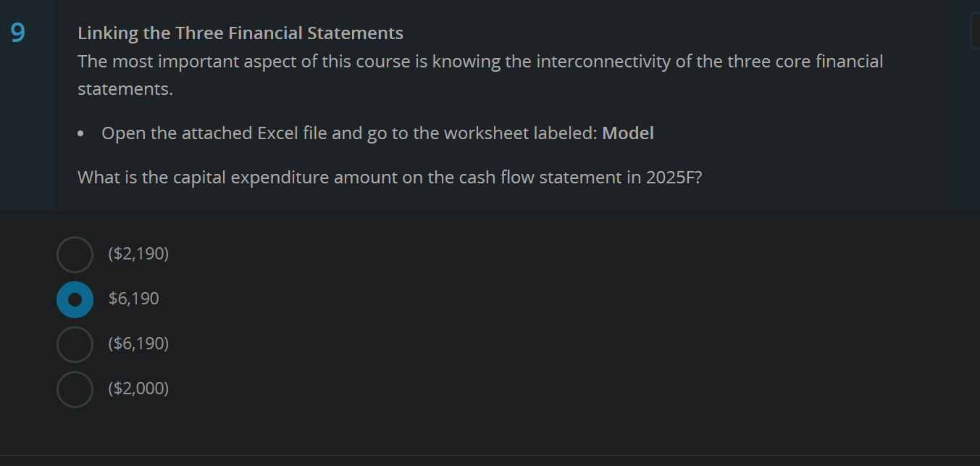Click the capital expenditure question text
This screenshot has height=466, width=980.
pyautogui.click(x=390, y=177)
